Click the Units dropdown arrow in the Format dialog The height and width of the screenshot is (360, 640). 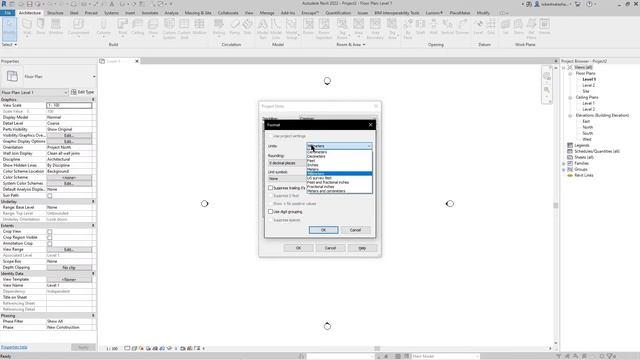pos(369,146)
